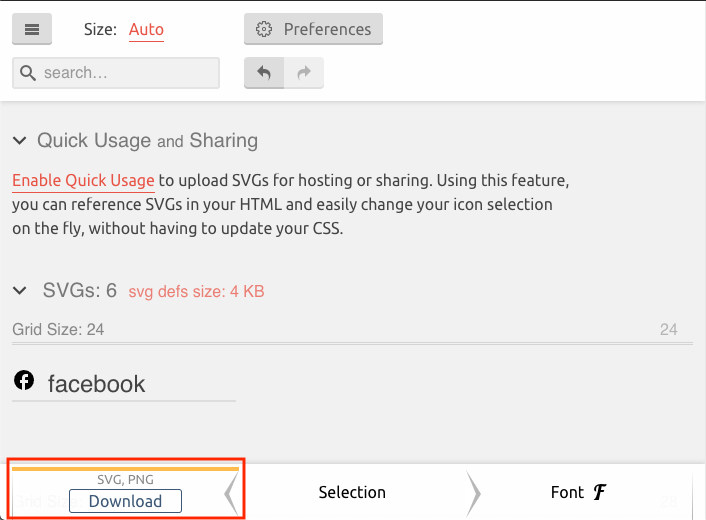Image resolution: width=706 pixels, height=520 pixels.
Task: Select the facebook icon glyph
Action: point(24,380)
